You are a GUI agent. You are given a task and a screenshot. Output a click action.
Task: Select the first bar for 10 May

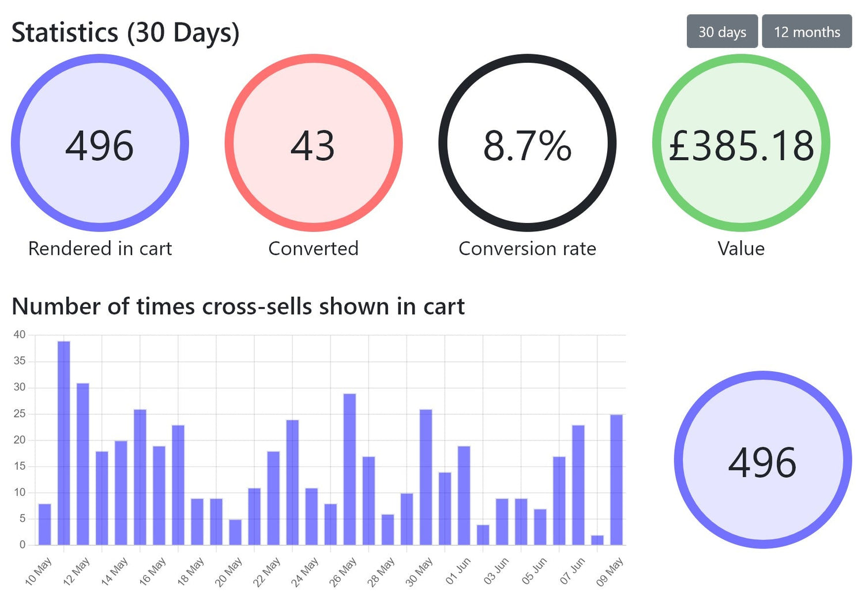coord(44,524)
